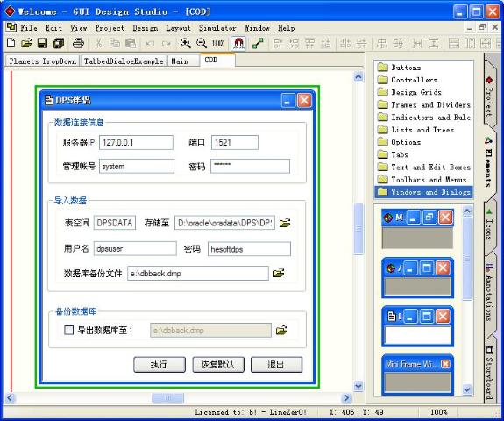This screenshot has width=504, height=421.
Task: Check the 导出数据库至 checkbox
Action: coord(68,331)
